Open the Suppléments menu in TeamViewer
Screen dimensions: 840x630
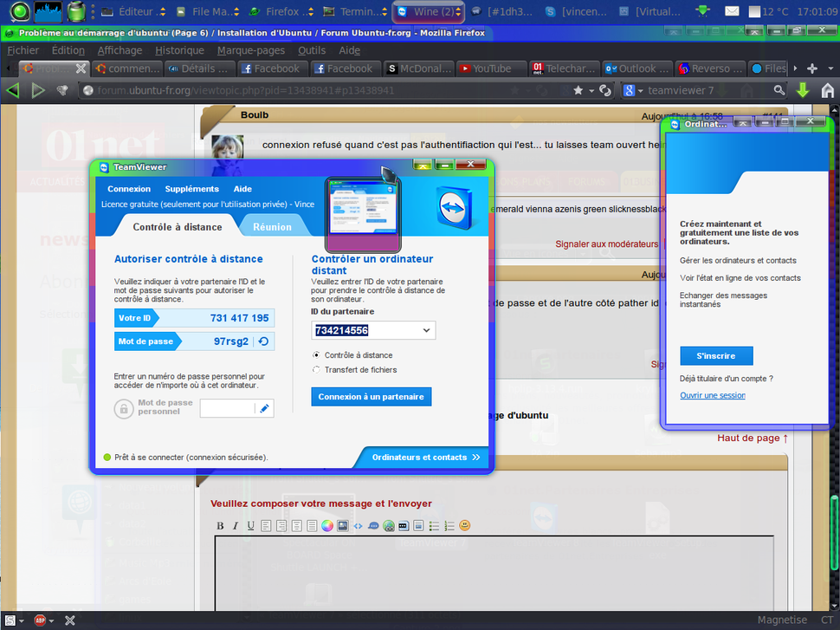191,189
